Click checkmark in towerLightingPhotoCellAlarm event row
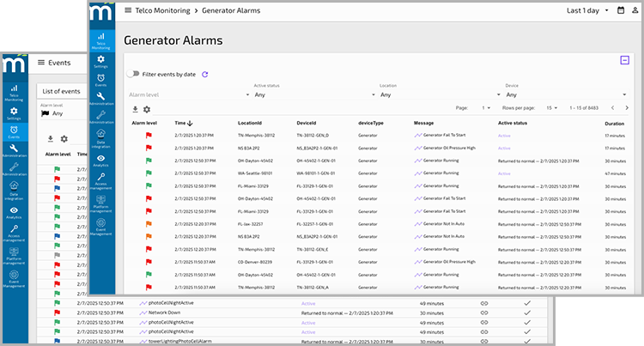Image resolution: width=644 pixels, height=346 pixels. pos(527,341)
